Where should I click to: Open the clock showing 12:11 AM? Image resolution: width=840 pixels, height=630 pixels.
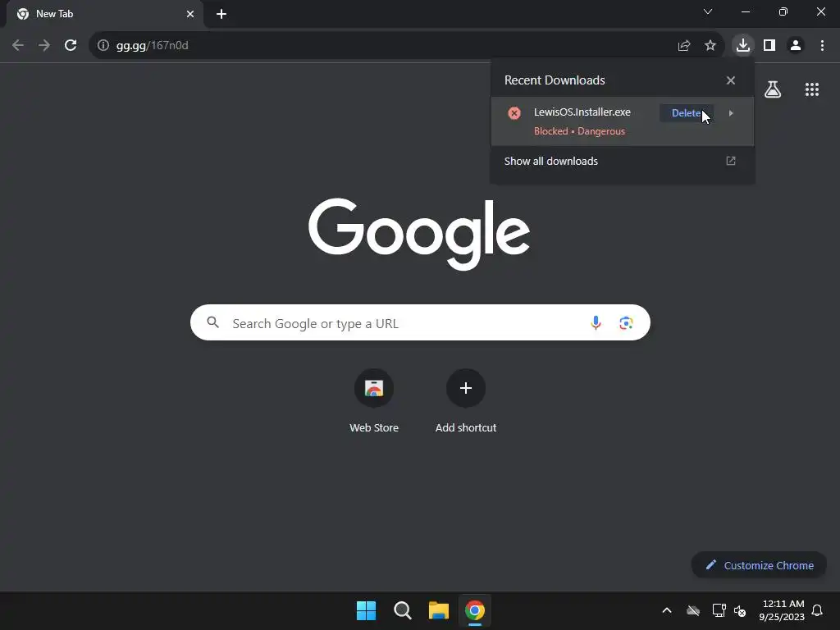782,610
